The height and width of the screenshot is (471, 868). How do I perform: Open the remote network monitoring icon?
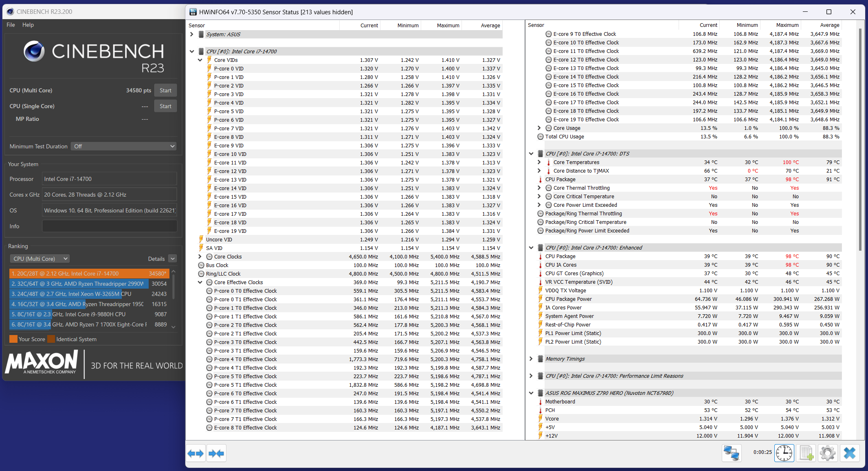(x=732, y=453)
